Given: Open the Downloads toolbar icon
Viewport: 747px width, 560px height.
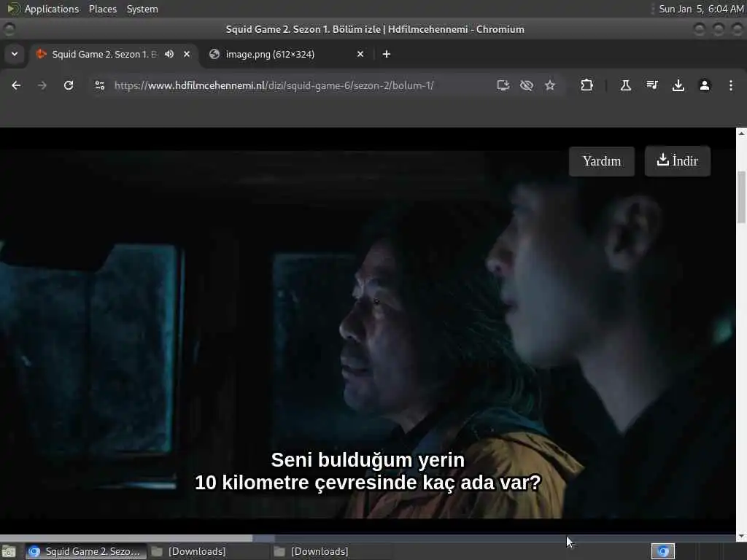Looking at the screenshot, I should (x=678, y=85).
